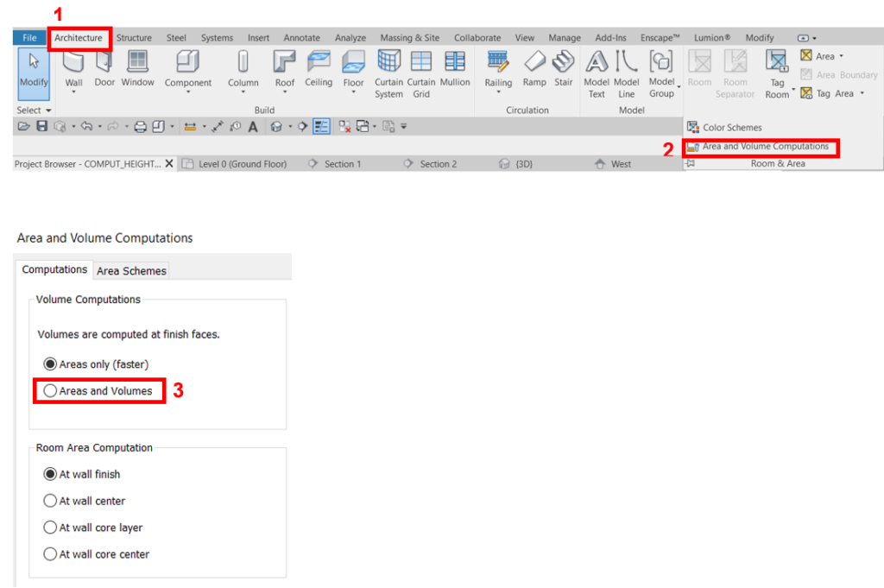Screen dimensions: 884x588
Task: Select the Computations dialog tab
Action: 54,269
